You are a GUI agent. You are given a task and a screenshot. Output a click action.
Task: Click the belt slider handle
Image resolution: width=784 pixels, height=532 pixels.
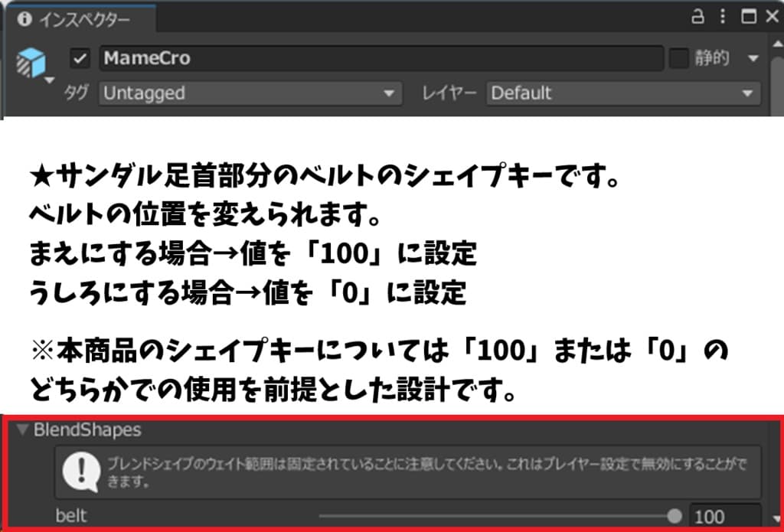(674, 516)
